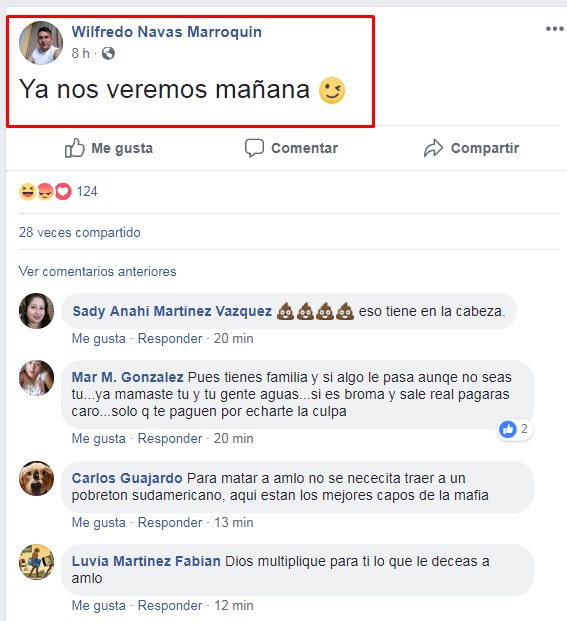Click the thumbs-up Me gusta icon

pos(74,148)
